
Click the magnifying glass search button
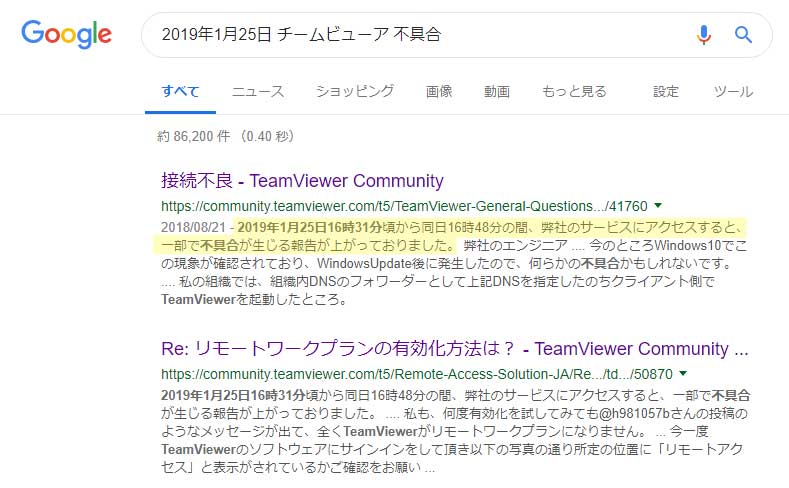743,35
